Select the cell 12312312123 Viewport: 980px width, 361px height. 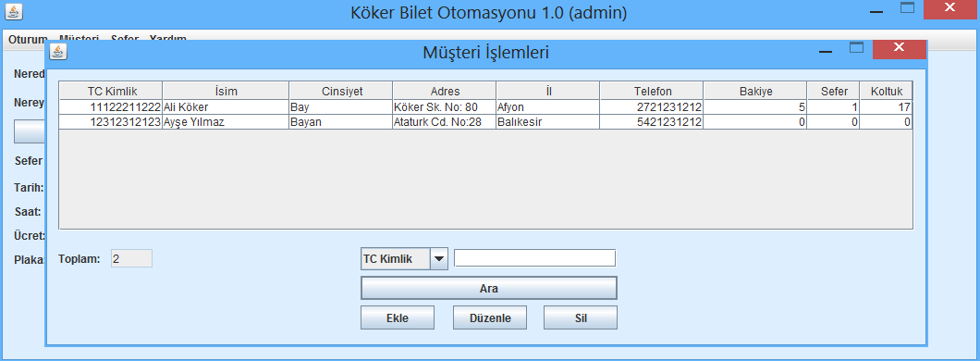tap(111, 122)
